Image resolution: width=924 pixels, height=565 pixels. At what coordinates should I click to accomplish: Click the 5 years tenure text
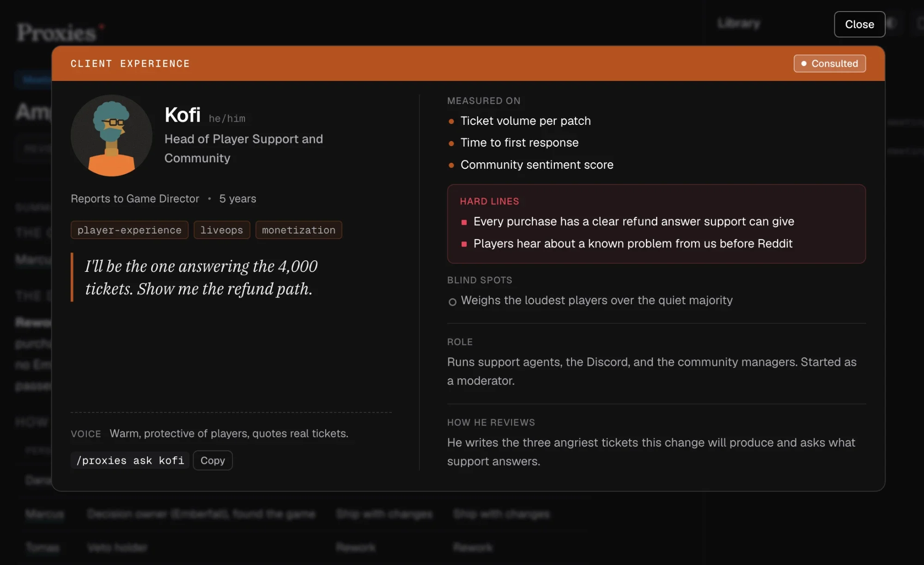(x=237, y=199)
